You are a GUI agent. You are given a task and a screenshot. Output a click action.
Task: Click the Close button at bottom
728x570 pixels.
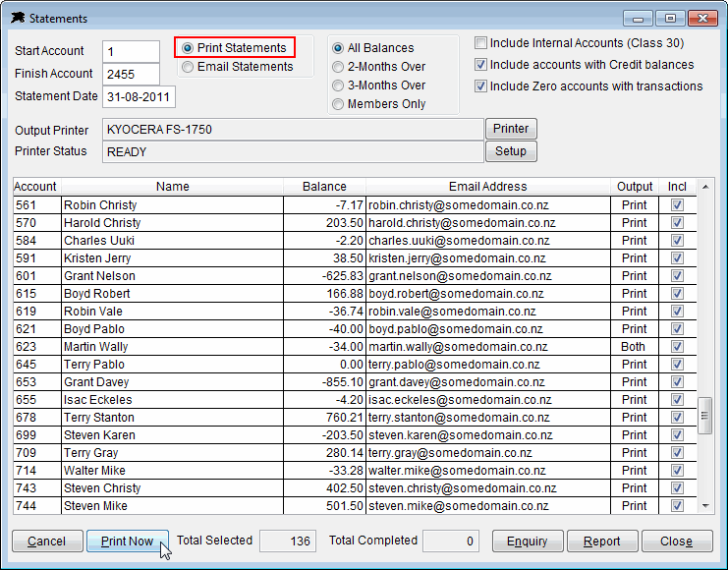tap(677, 541)
